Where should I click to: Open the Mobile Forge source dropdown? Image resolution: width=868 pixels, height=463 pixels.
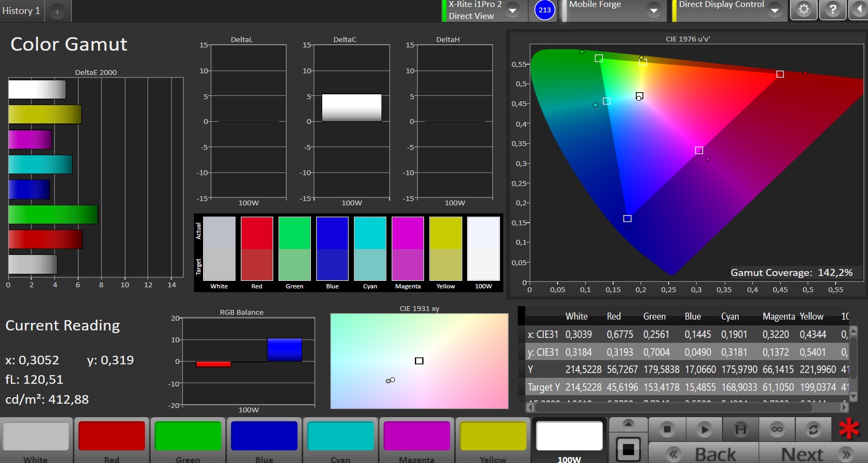[x=654, y=10]
